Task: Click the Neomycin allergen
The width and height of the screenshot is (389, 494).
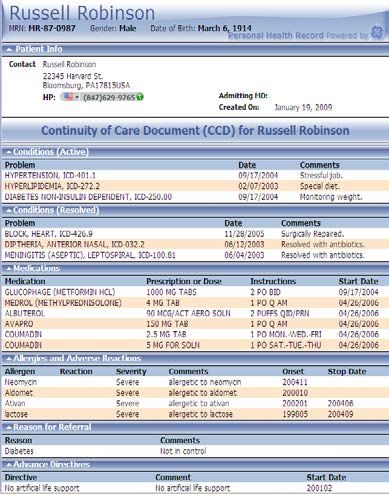Action: (21, 382)
